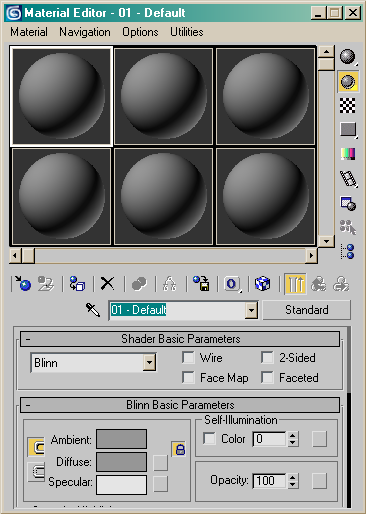The width and height of the screenshot is (366, 514).
Task: Reset map settings with the X icon
Action: point(108,284)
